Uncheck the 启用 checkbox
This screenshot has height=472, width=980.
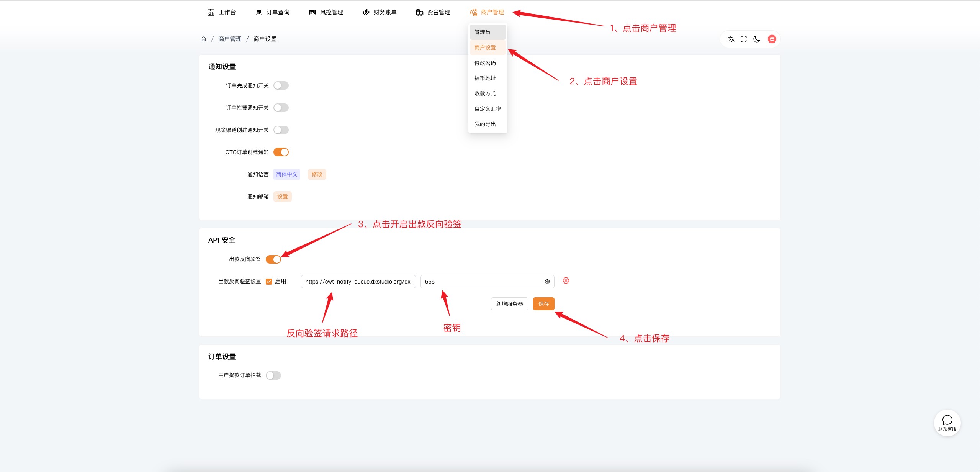[x=269, y=282]
